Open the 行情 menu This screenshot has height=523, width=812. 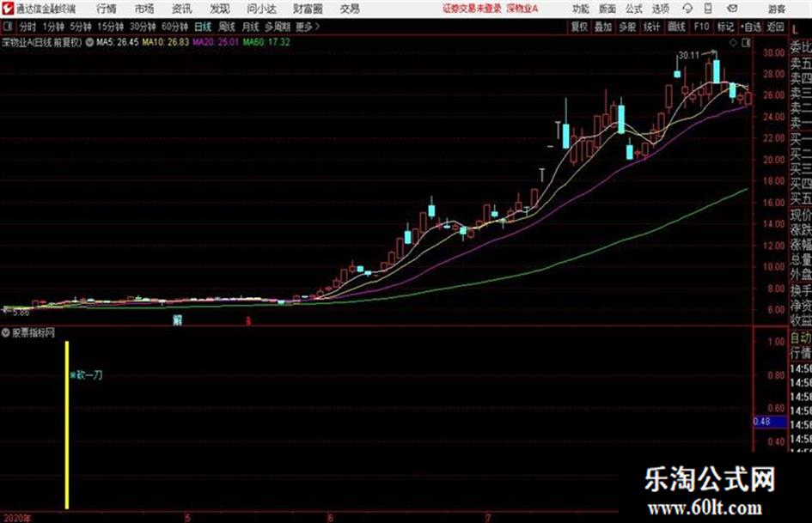[107, 9]
